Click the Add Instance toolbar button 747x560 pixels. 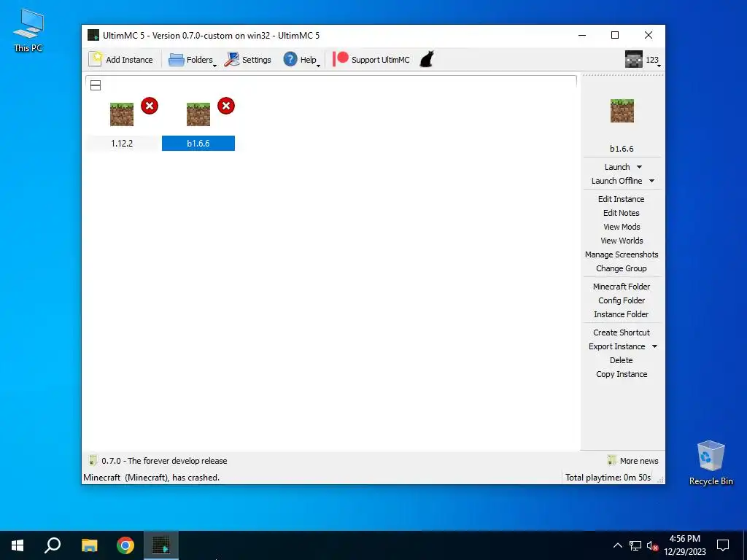pyautogui.click(x=121, y=60)
